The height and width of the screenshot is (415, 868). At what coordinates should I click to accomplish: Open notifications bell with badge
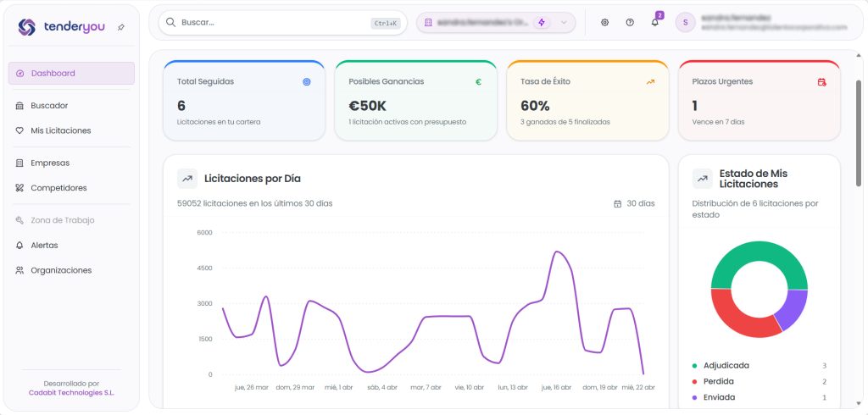[x=654, y=22]
